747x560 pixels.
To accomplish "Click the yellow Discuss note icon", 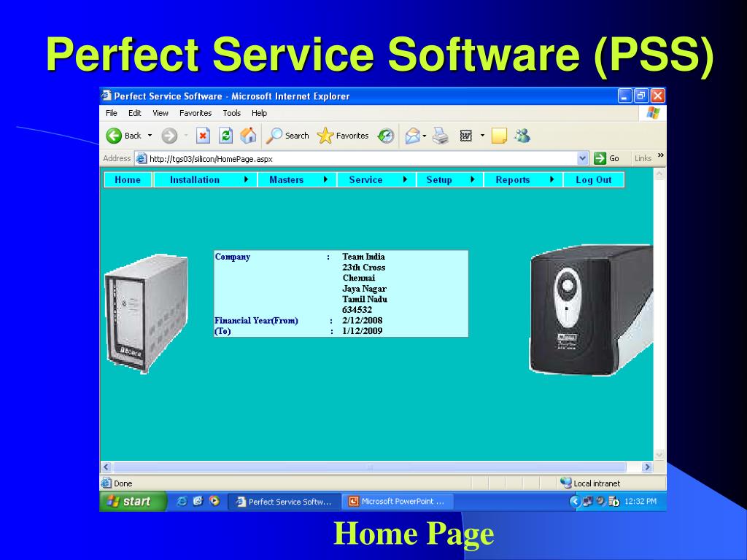I will click(x=499, y=136).
